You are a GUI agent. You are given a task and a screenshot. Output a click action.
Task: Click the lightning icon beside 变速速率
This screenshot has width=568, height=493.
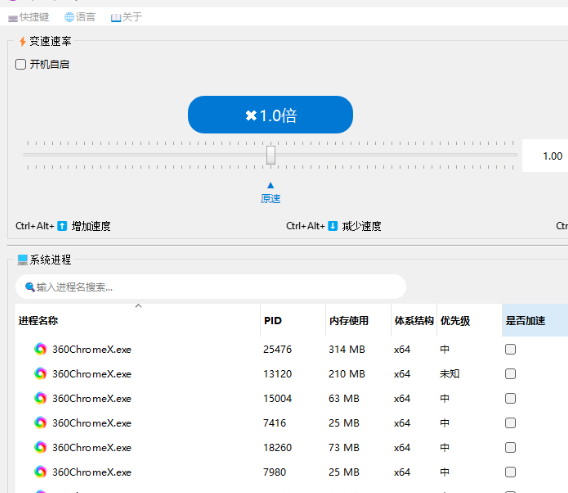[x=22, y=41]
